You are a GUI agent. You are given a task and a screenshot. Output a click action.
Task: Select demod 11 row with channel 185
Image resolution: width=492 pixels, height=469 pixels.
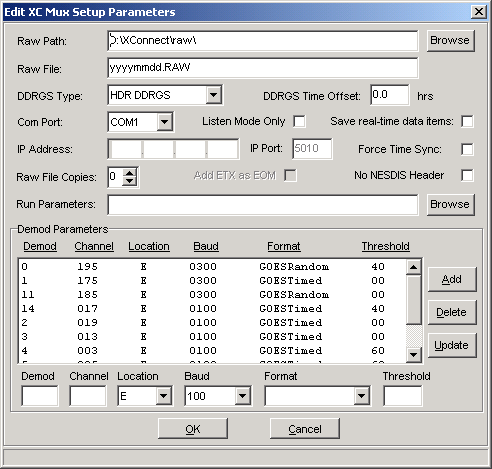[x=212, y=295]
